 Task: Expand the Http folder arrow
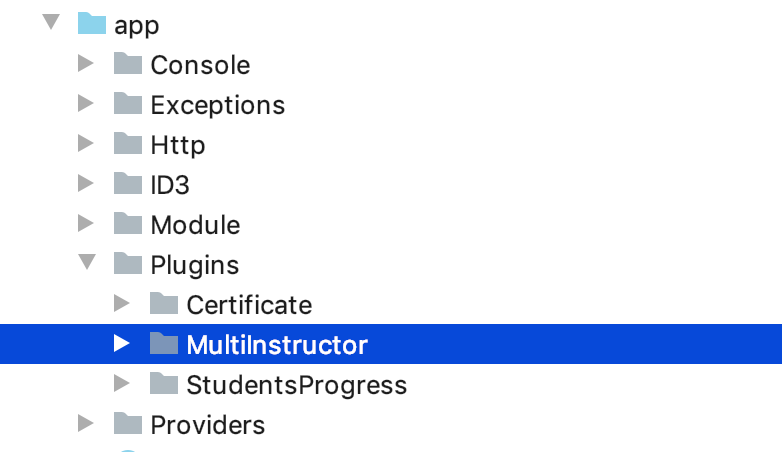click(86, 143)
